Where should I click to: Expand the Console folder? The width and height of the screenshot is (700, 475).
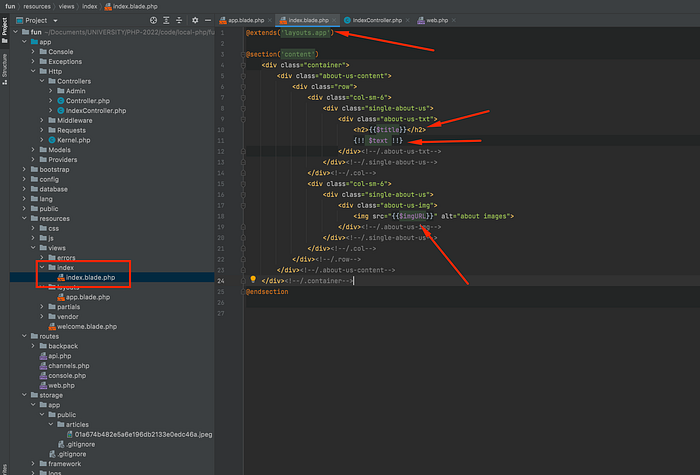coord(33,52)
